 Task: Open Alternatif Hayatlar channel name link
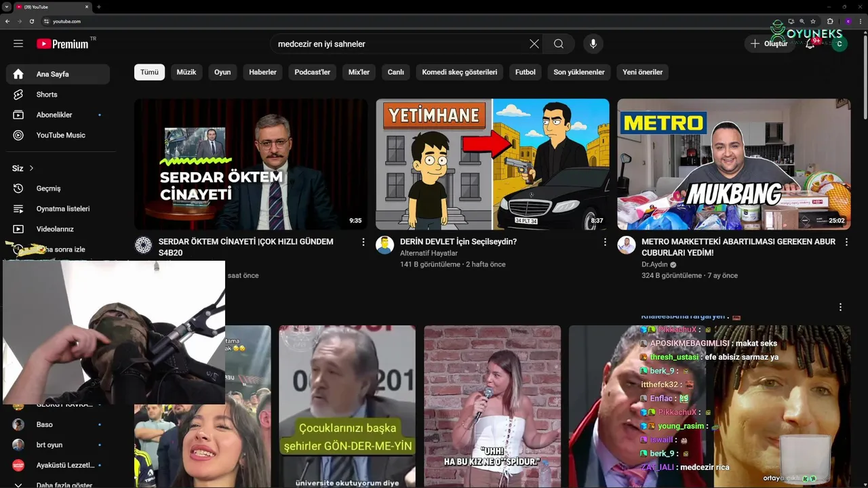pos(429,253)
